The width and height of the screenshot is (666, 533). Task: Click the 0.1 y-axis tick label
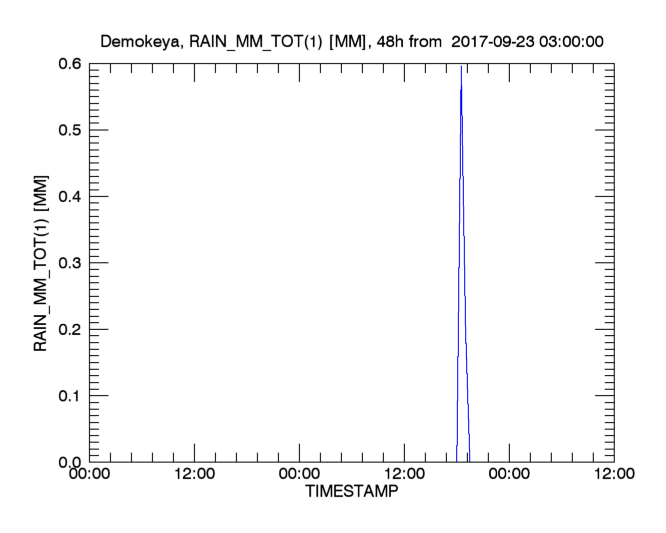pyautogui.click(x=70, y=395)
